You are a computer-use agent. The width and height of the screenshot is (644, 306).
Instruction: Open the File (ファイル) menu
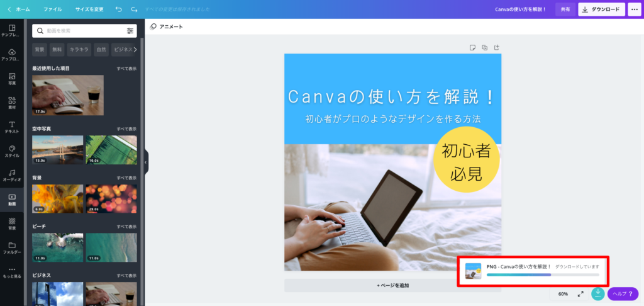(x=53, y=9)
